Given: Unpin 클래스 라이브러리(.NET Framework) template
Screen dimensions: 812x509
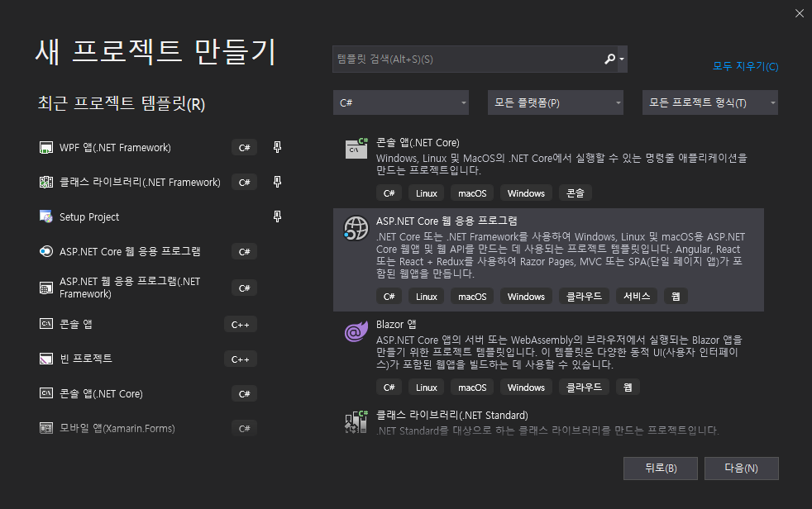Looking at the screenshot, I should coord(278,182).
